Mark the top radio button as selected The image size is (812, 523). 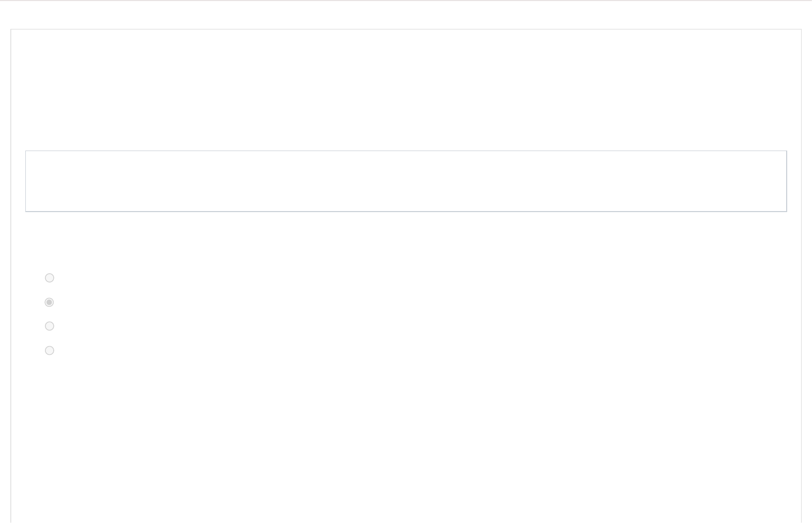coord(50,278)
